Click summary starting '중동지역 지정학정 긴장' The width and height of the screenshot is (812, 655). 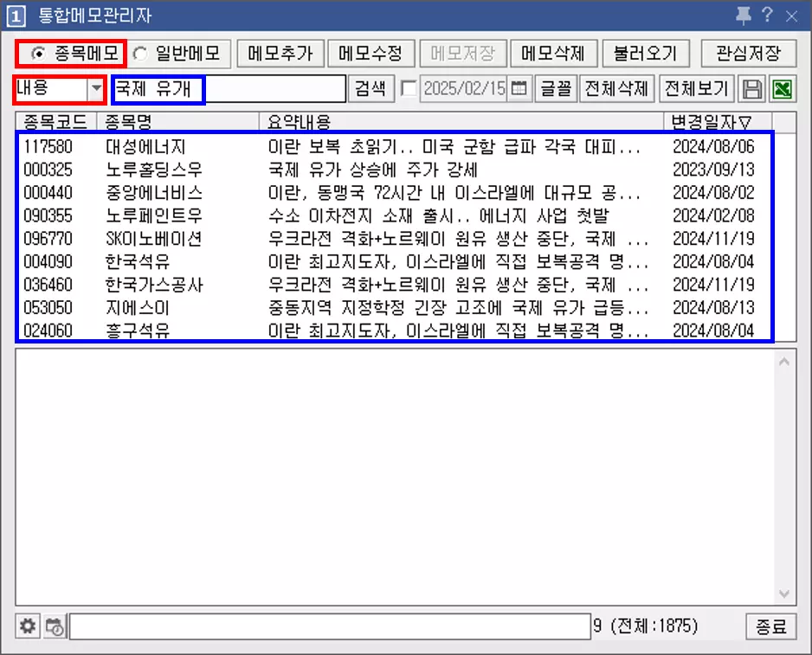458,307
